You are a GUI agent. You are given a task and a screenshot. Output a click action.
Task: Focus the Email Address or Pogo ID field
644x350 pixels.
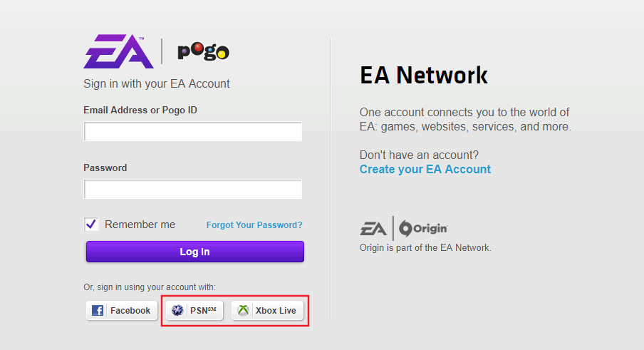[193, 131]
